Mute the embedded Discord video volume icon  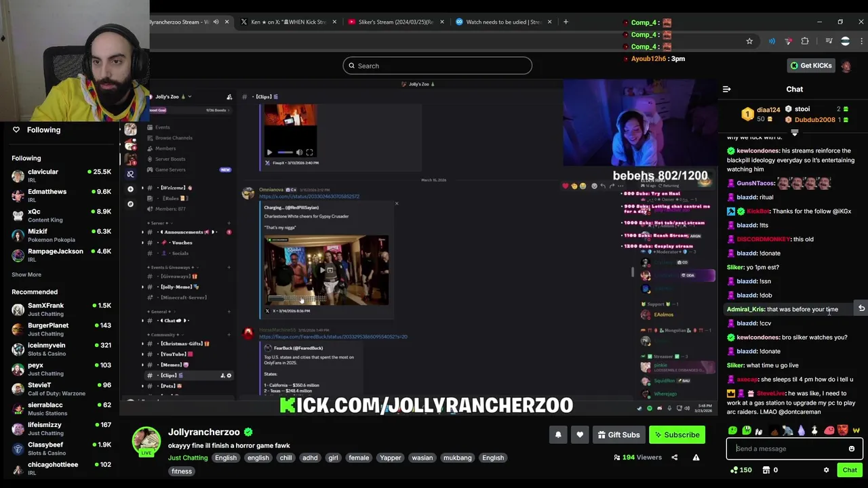point(299,152)
